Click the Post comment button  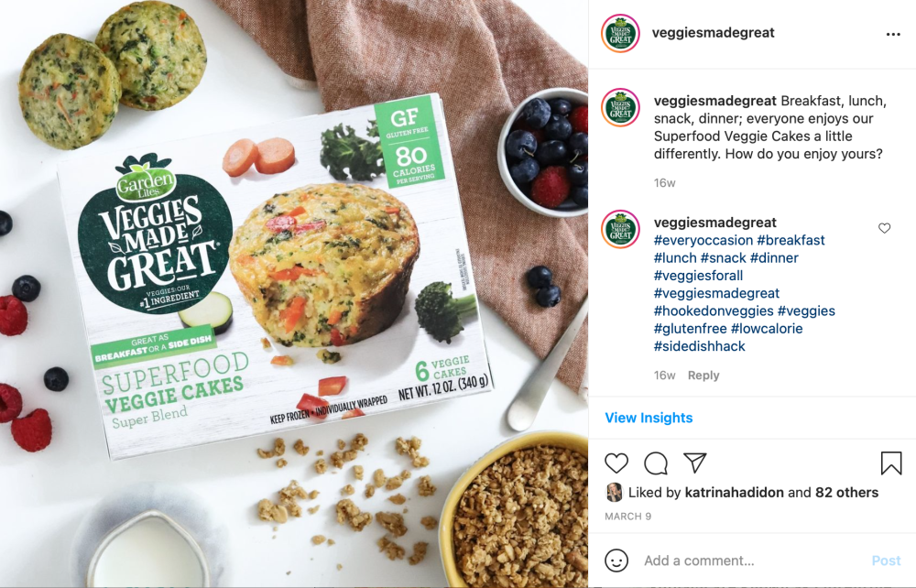coord(886,561)
